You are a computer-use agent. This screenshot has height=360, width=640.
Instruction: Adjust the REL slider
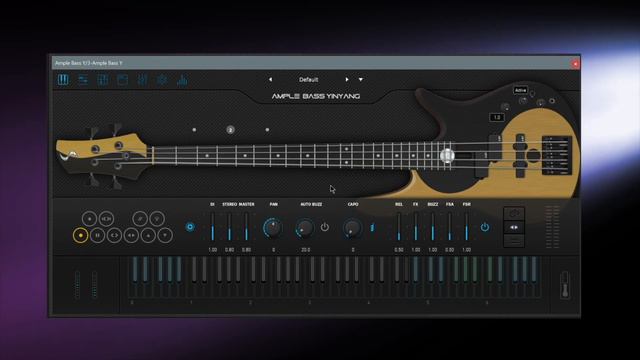point(399,227)
